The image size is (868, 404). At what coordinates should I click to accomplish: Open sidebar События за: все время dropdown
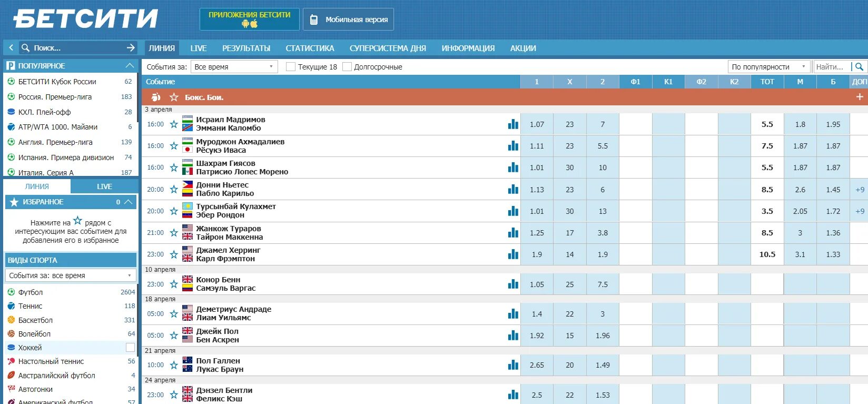(x=71, y=275)
